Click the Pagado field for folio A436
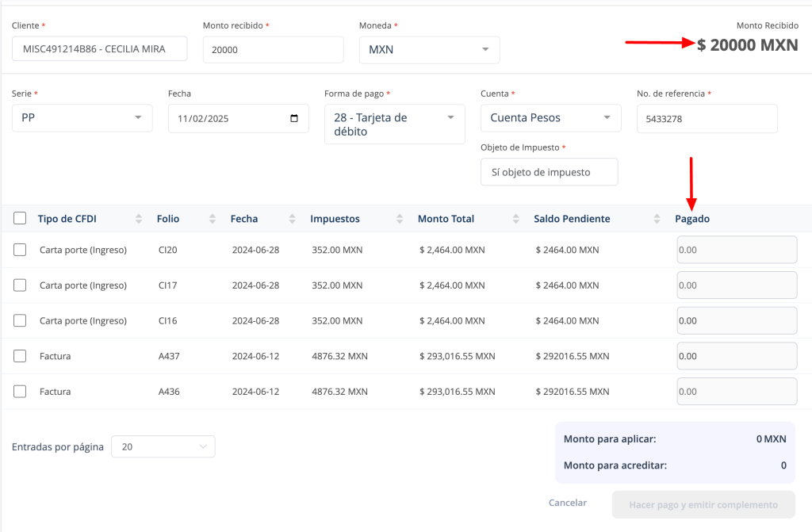The height and width of the screenshot is (532, 812). click(737, 391)
